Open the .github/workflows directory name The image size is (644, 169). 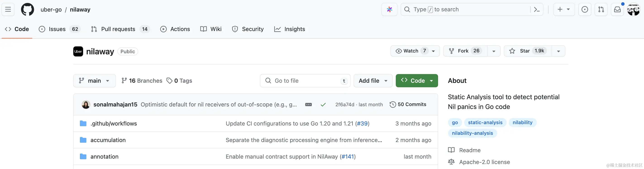click(x=114, y=123)
